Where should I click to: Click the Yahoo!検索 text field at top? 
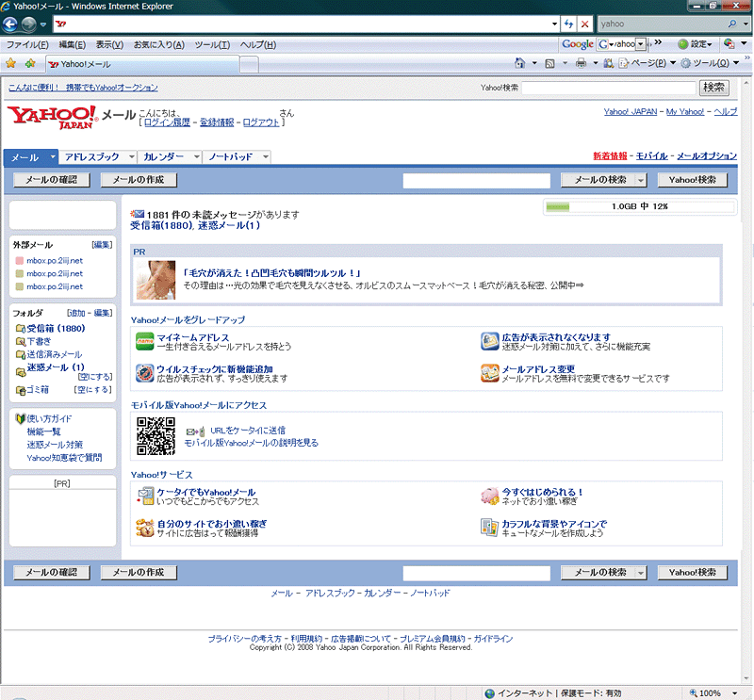coord(608,88)
